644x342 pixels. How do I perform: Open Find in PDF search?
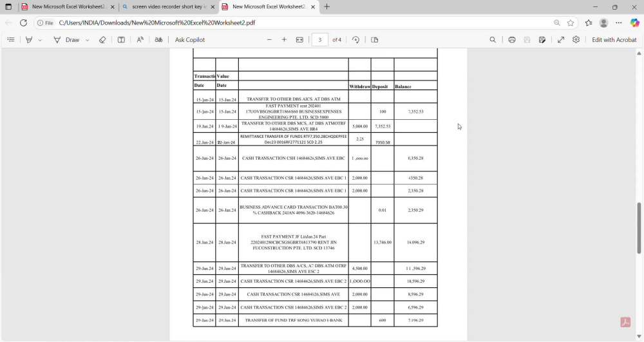click(493, 40)
